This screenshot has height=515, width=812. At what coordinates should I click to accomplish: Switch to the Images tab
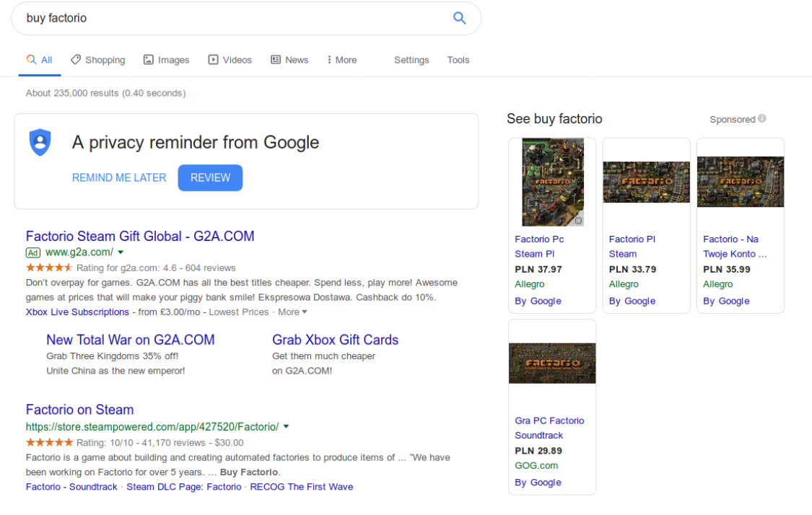click(166, 60)
